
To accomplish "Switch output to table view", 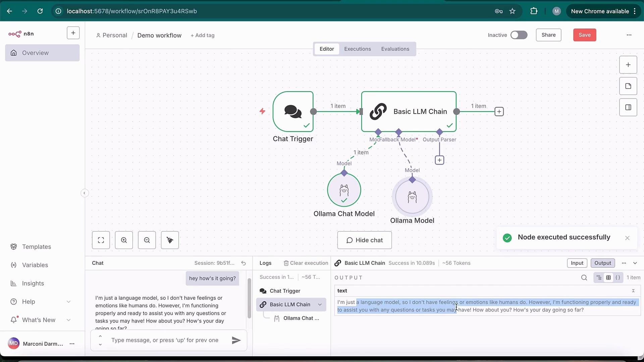I will click(x=608, y=278).
